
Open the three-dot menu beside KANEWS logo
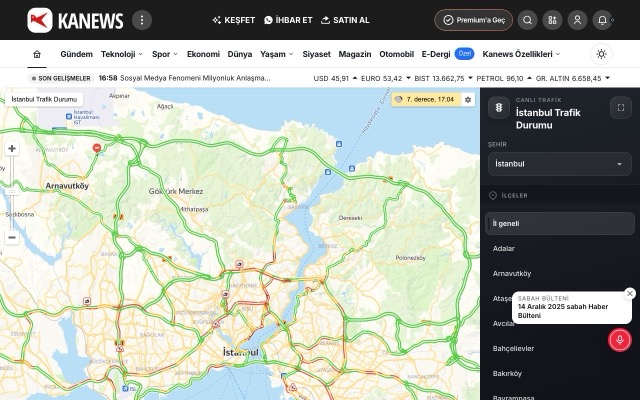[142, 20]
